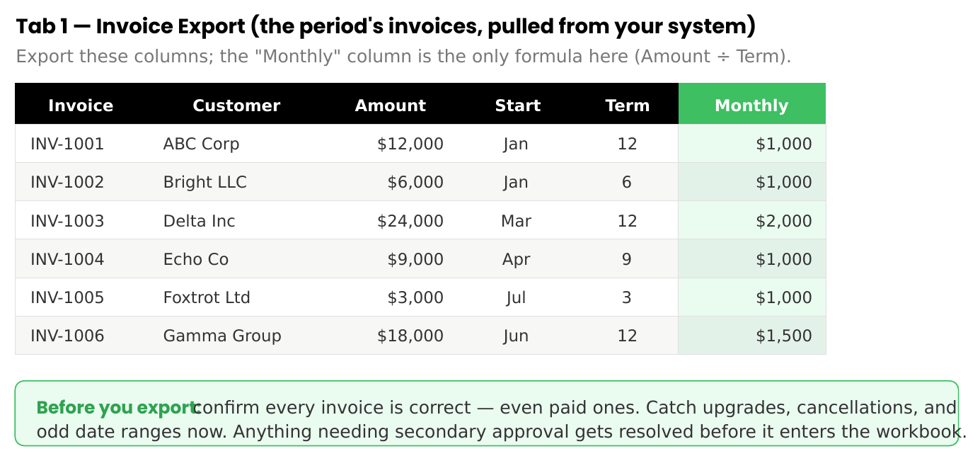
Task: Select the Apr start cell for Echo Co
Action: pos(517,259)
